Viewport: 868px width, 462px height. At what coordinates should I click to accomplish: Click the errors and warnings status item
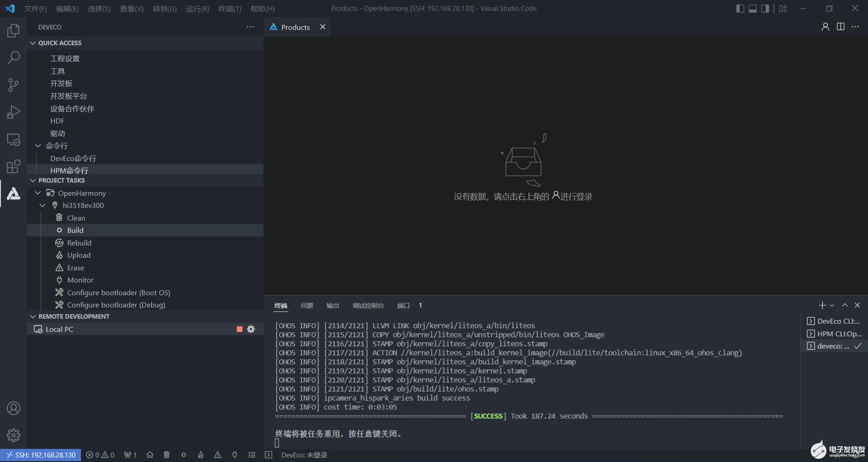tap(100, 455)
